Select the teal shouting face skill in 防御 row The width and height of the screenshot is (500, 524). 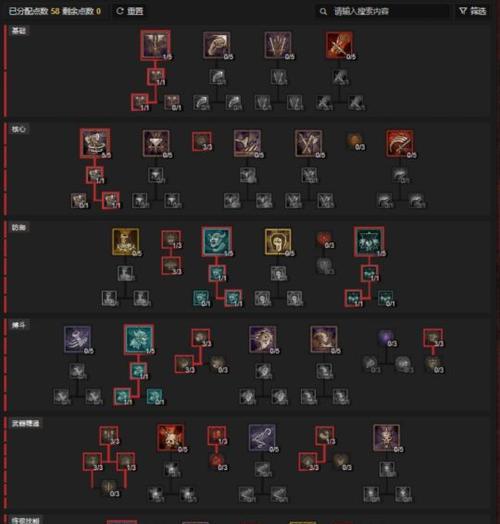[217, 241]
